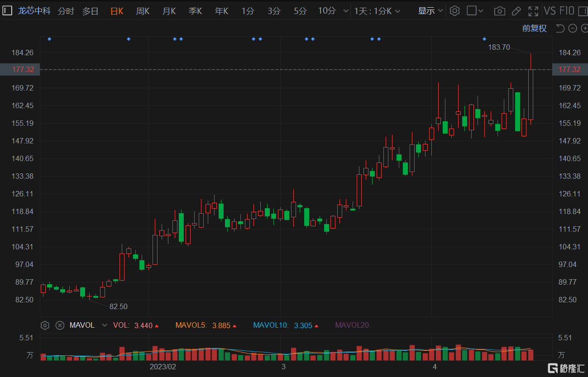The image size is (588, 377).
Task: Switch chart to fullscreen mode
Action: (x=534, y=11)
